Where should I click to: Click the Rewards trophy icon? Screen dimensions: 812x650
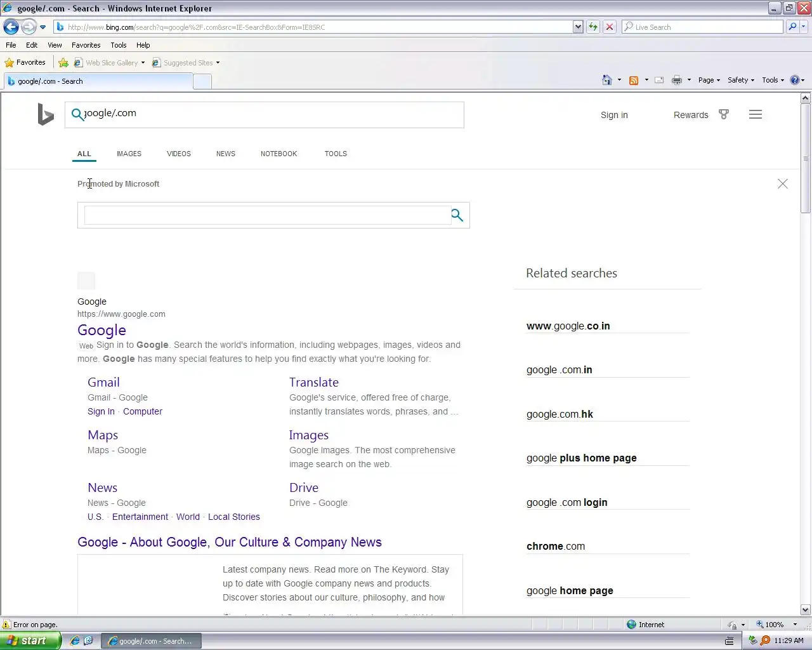click(x=723, y=114)
